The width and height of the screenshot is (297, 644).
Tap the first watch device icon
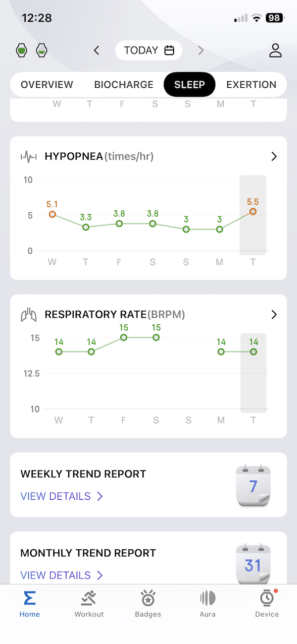pos(22,50)
